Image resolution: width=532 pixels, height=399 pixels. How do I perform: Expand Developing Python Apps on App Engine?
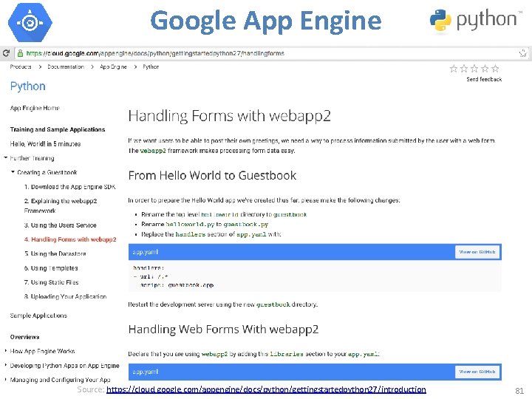pyautogui.click(x=6, y=366)
